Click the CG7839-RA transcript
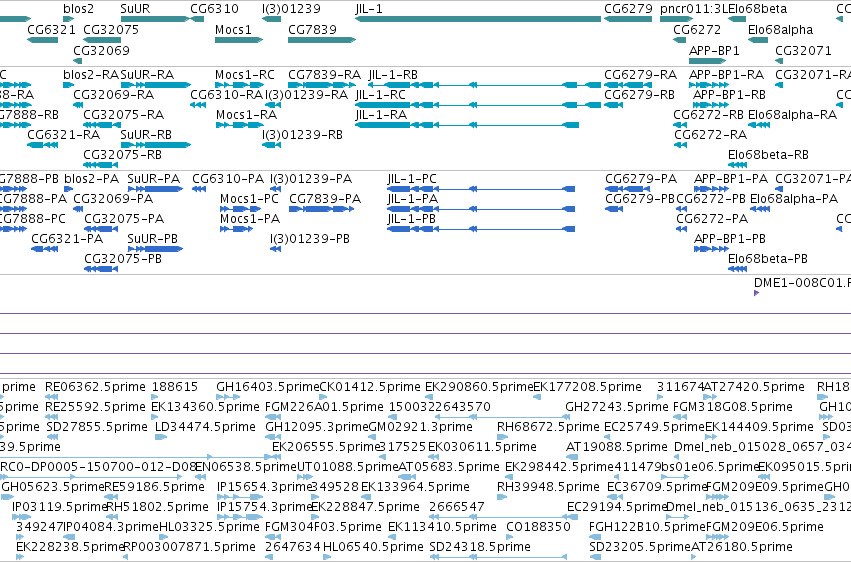851x562 pixels. tap(322, 85)
